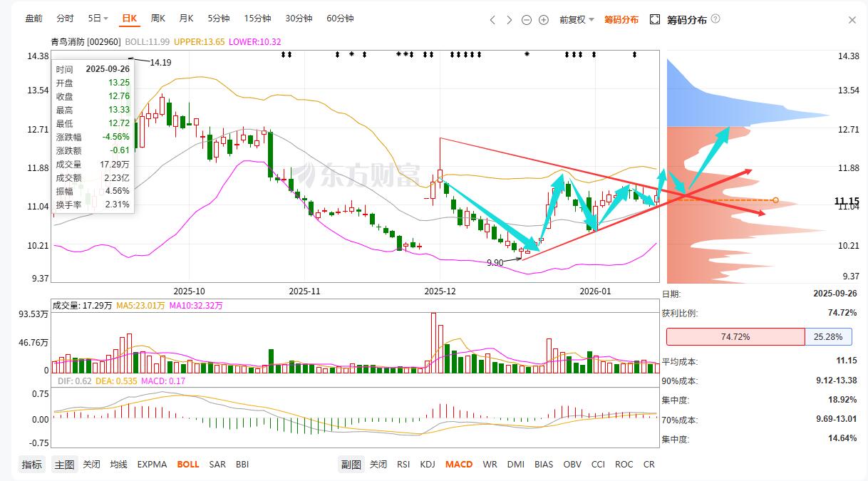Select WR sub chart indicator
The image size is (868, 481).
pyautogui.click(x=490, y=465)
